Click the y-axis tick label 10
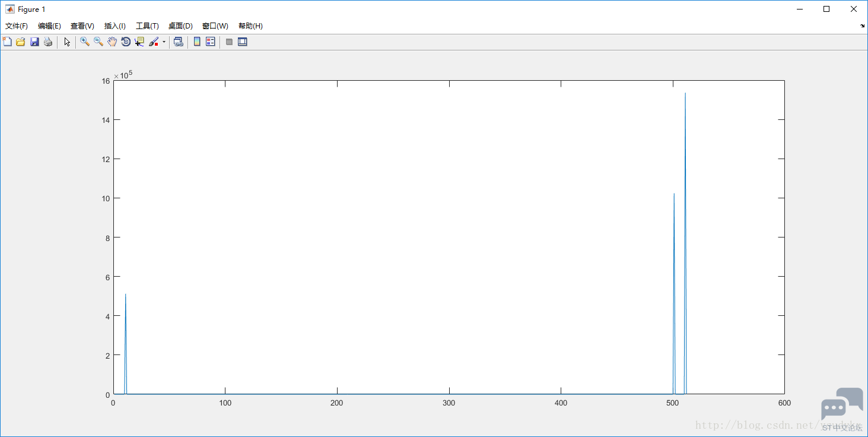Viewport: 868px width, 437px height. [x=106, y=198]
